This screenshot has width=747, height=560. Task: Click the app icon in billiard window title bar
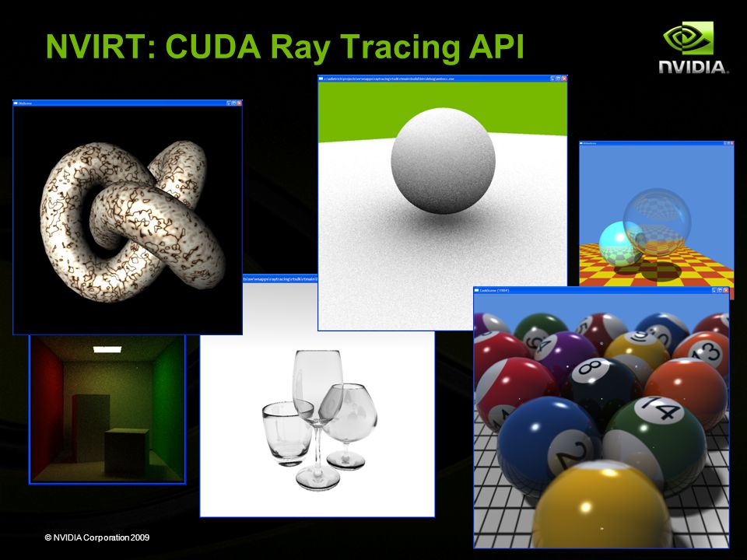coord(477,290)
